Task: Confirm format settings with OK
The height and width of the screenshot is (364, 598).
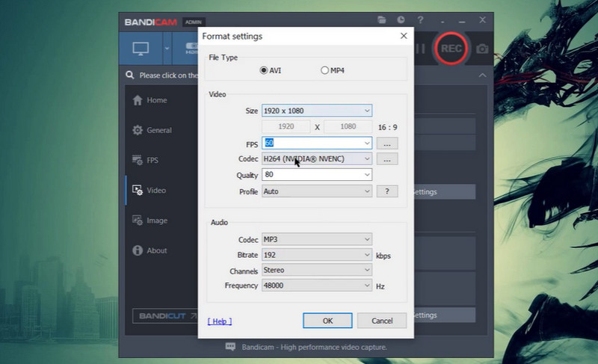Action: (x=327, y=321)
